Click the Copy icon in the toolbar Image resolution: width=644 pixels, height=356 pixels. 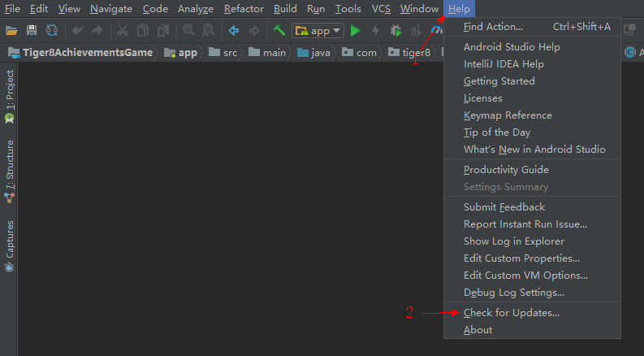click(x=142, y=30)
